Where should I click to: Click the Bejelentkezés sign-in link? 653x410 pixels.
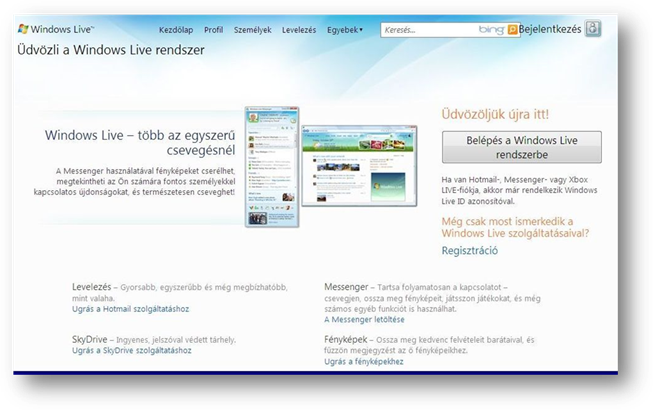click(550, 30)
